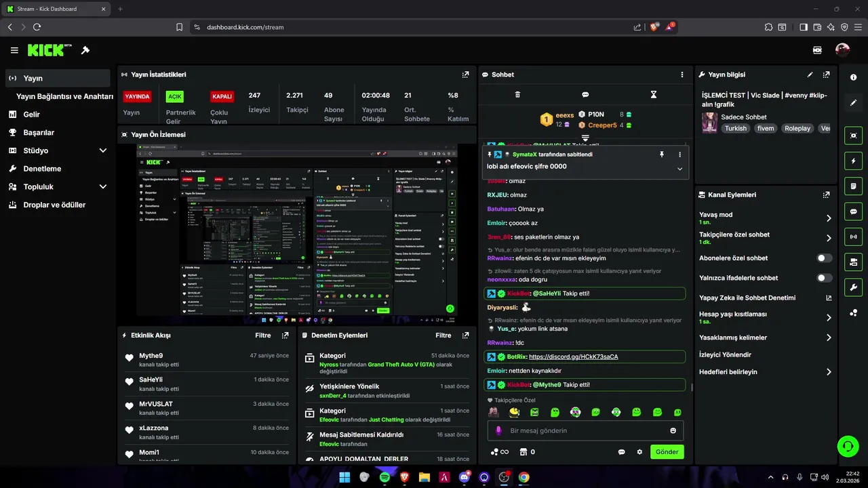Open the pinned message three-dot menu
868x488 pixels.
[679, 155]
